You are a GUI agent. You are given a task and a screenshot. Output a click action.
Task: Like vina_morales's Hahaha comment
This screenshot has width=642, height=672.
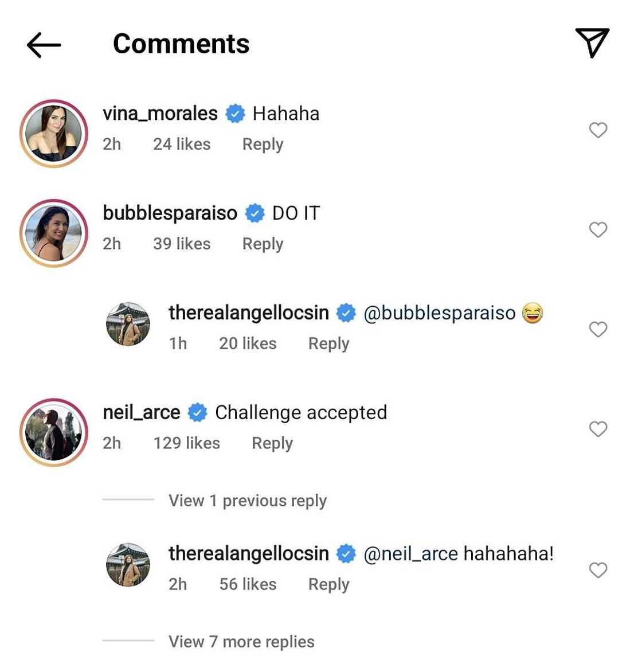[x=598, y=130]
